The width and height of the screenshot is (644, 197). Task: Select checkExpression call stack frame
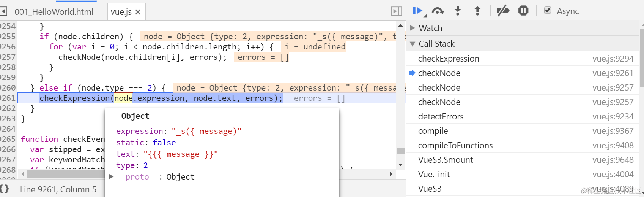523,59
